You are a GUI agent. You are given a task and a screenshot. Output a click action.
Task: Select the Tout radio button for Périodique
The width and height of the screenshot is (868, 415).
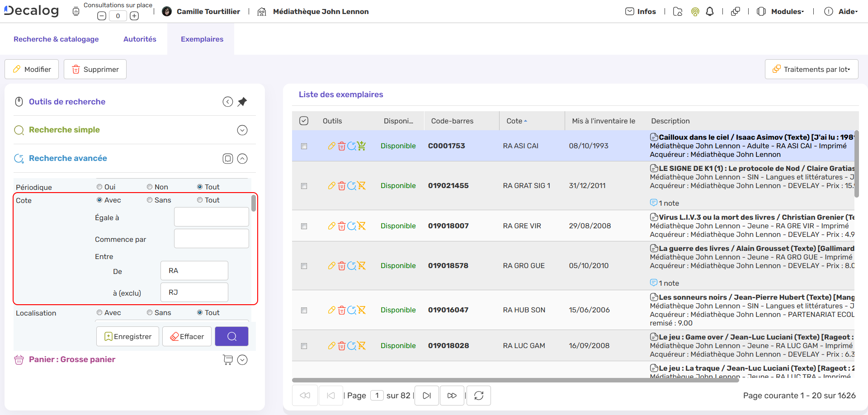(x=200, y=186)
